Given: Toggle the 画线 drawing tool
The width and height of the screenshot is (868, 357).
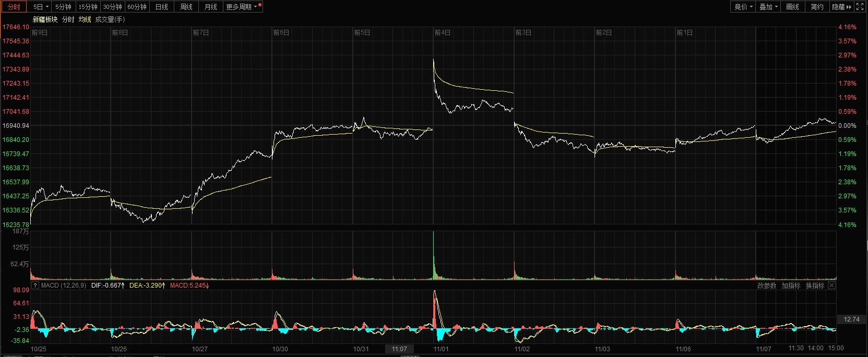Looking at the screenshot, I should (792, 7).
